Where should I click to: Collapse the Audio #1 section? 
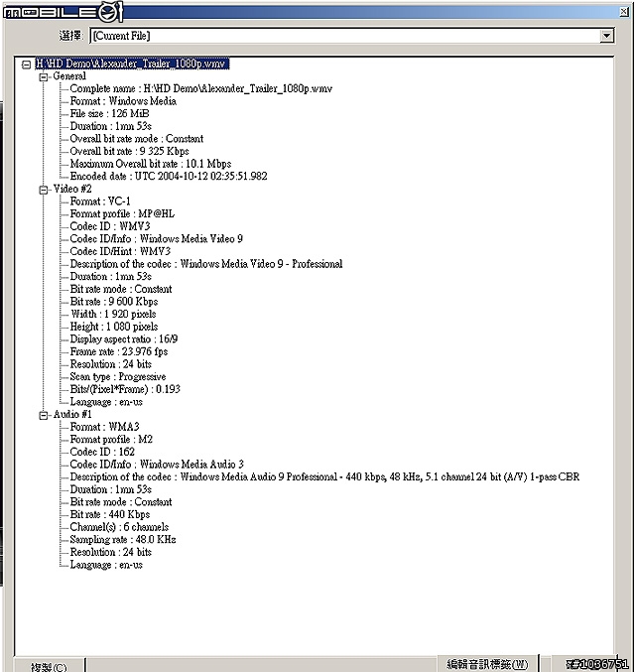pyautogui.click(x=44, y=415)
